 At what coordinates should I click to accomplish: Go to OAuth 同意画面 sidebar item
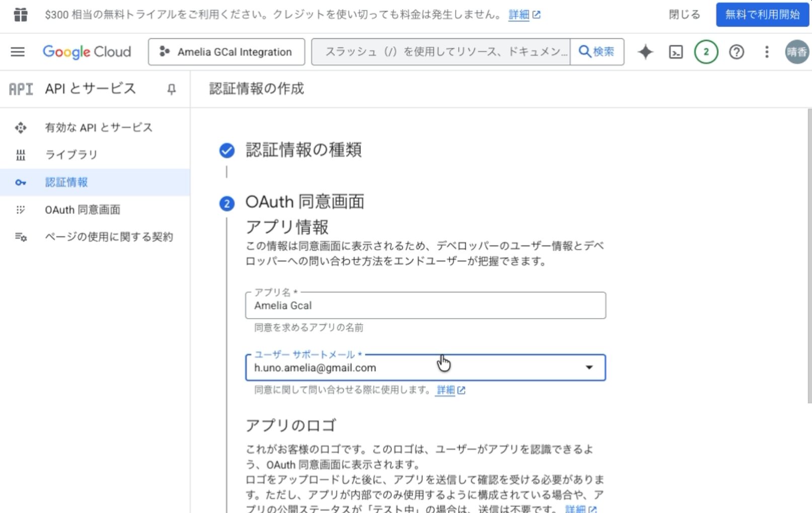pos(83,209)
